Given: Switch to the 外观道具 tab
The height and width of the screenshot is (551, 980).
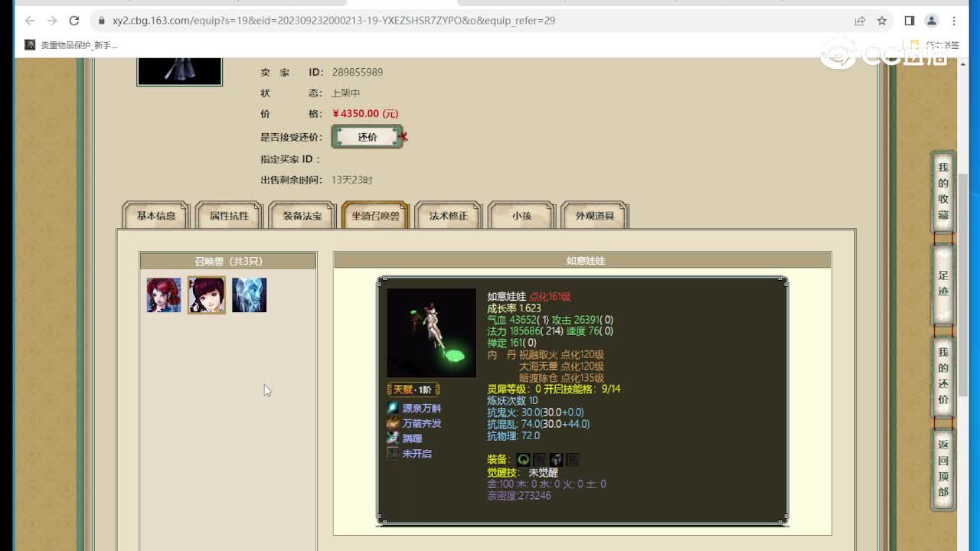Looking at the screenshot, I should point(595,216).
